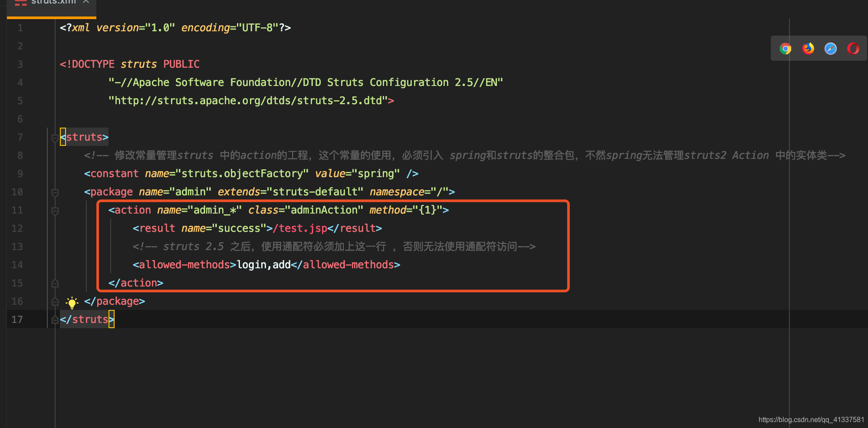Click the "/test.jsp" result path

point(300,228)
